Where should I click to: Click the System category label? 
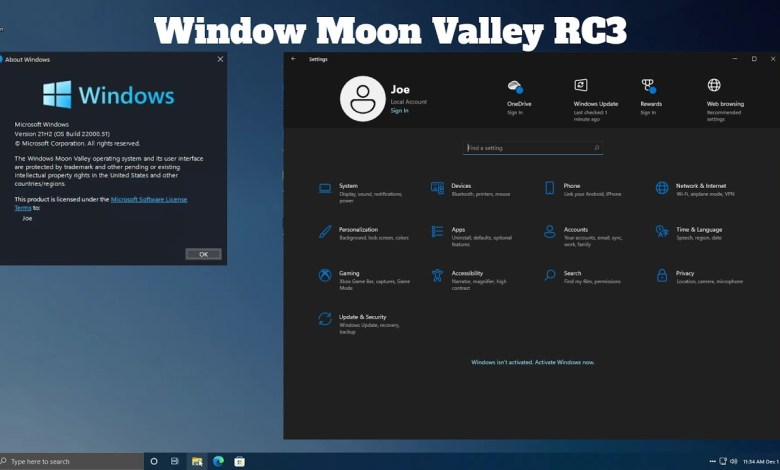coord(348,186)
